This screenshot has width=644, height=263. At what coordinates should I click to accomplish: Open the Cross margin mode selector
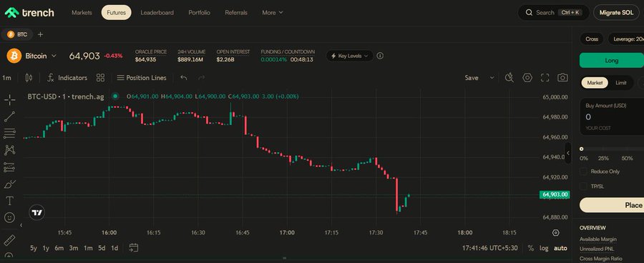pos(592,39)
